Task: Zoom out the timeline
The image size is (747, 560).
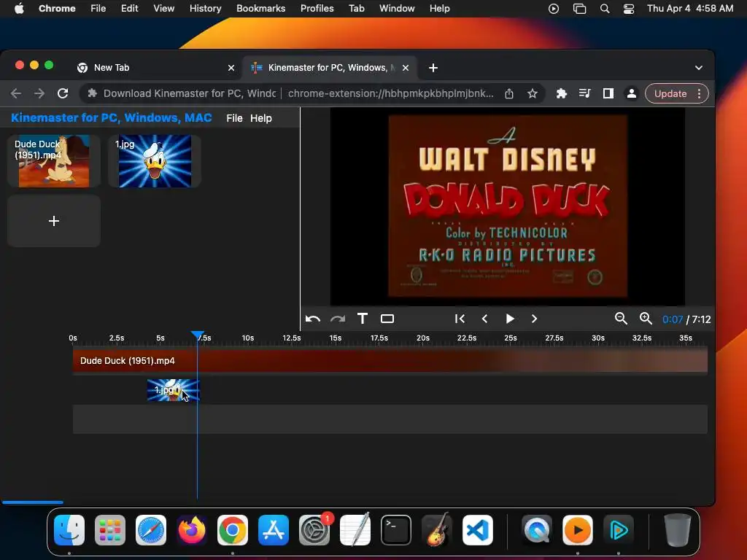Action: point(621,319)
